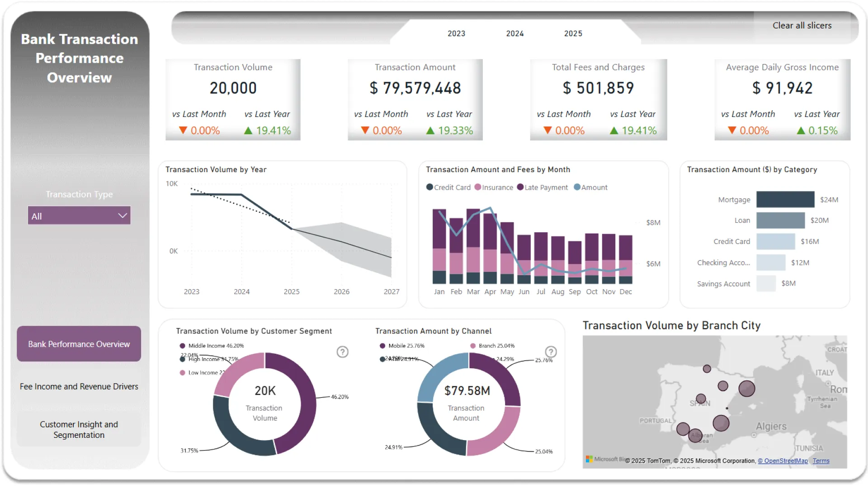This screenshot has height=488, width=868.
Task: Click the Credit Card legend marker
Action: tap(429, 187)
